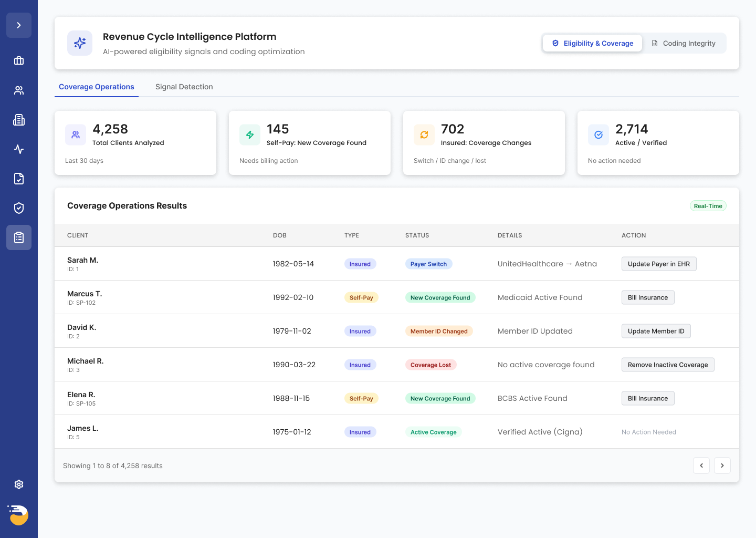Open the briefcase icon in sidebar

[19, 61]
